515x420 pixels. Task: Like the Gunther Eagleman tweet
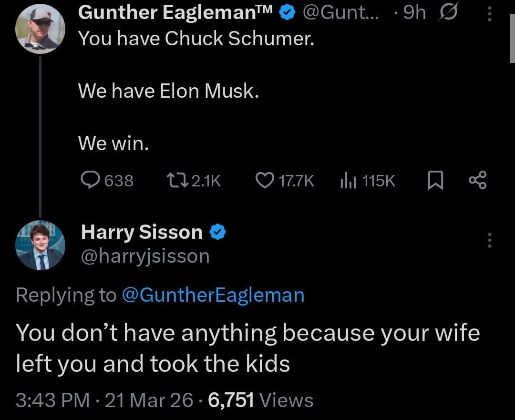coord(264,180)
